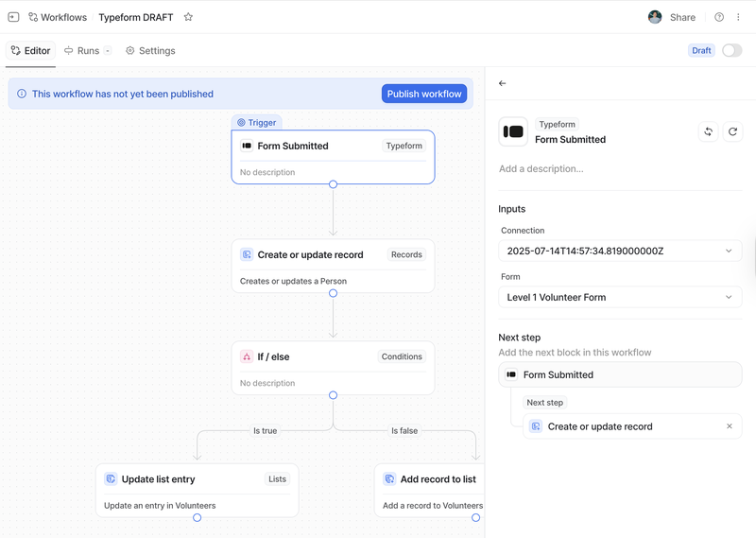Image resolution: width=756 pixels, height=538 pixels.
Task: Click the Share button
Action: pos(682,17)
